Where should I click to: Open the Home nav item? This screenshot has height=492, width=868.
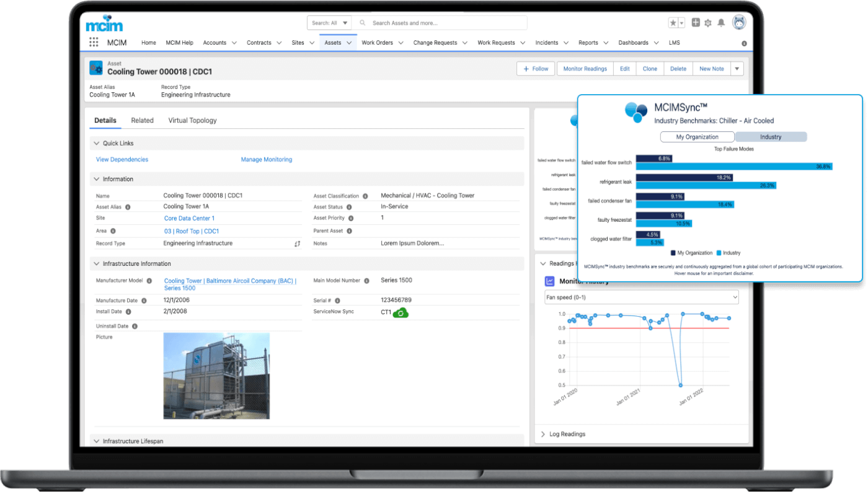[149, 43]
